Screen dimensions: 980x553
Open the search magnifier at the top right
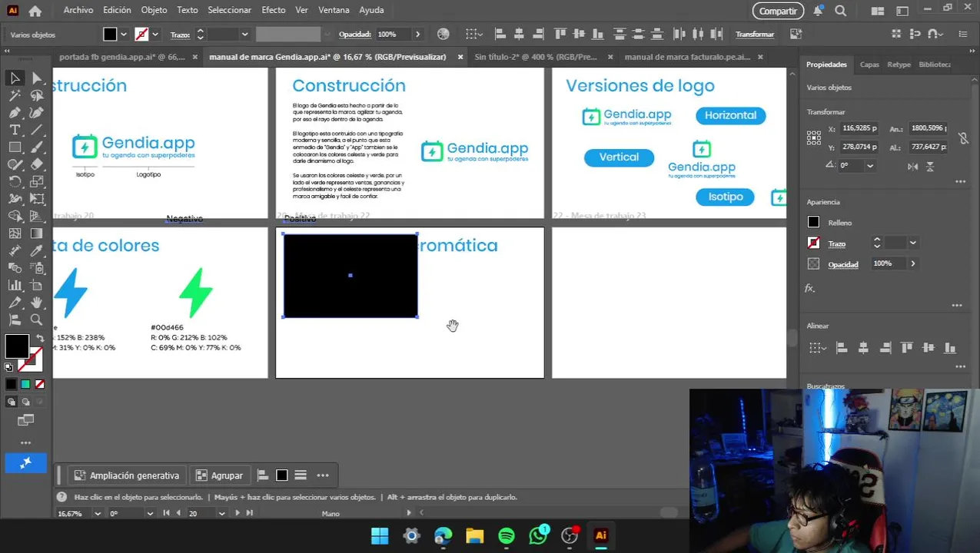coord(840,11)
